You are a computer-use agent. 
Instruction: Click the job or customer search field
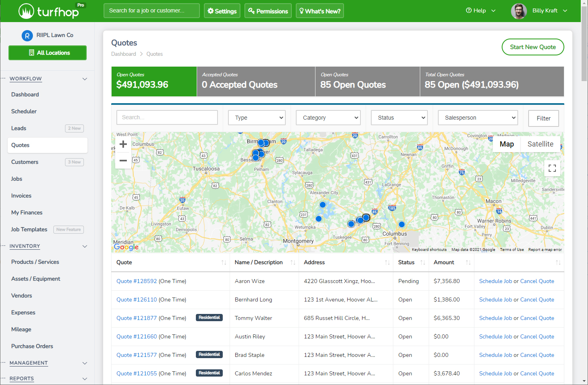151,11
